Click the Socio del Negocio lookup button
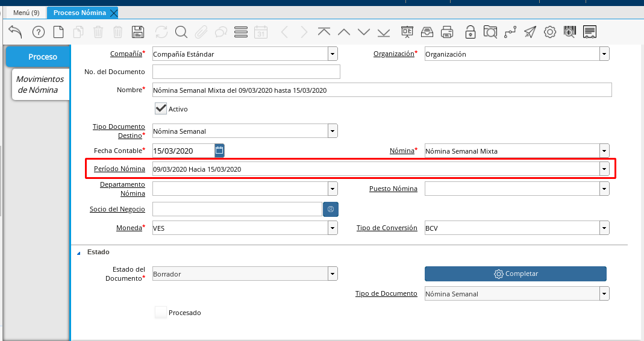This screenshot has width=644, height=341. click(x=331, y=209)
